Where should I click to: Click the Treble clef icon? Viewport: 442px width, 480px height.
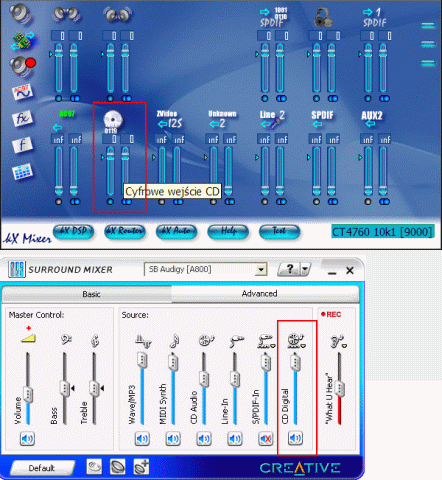pos(95,341)
